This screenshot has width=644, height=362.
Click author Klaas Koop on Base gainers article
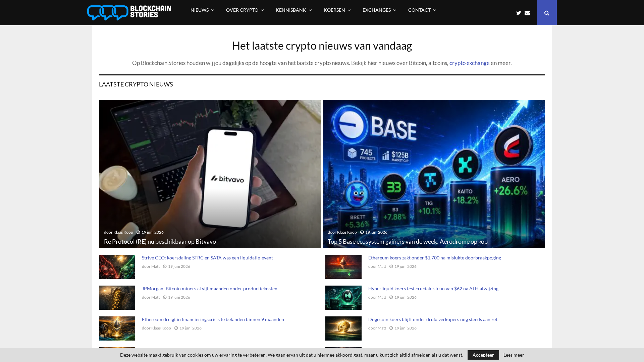(347, 232)
